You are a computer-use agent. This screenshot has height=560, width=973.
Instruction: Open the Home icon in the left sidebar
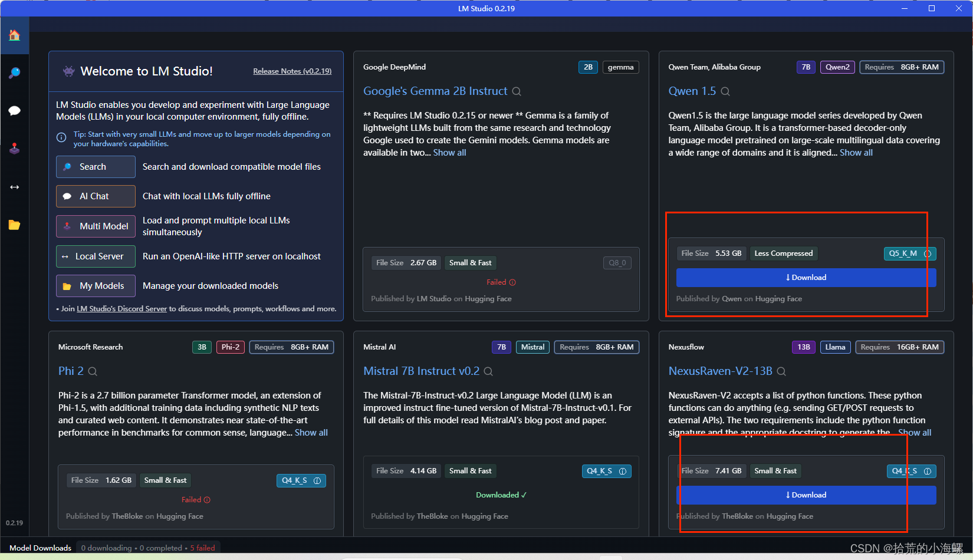tap(15, 35)
